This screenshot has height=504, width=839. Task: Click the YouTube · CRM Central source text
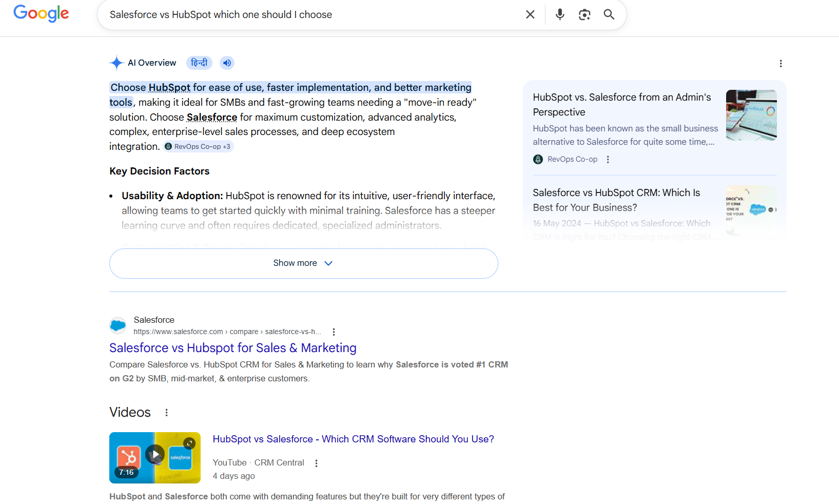tap(259, 463)
